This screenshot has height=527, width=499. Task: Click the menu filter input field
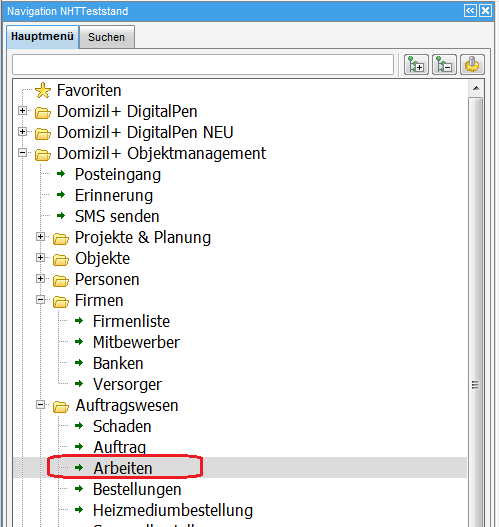click(x=203, y=64)
